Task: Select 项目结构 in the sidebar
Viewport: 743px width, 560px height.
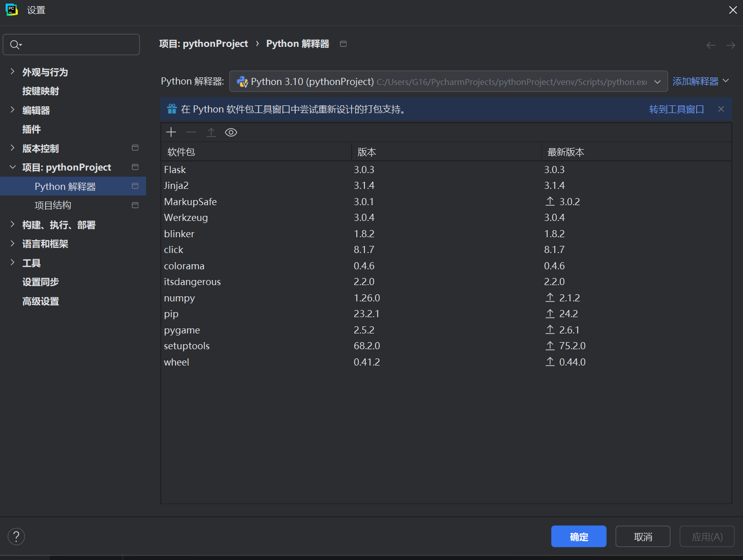Action: (x=53, y=205)
